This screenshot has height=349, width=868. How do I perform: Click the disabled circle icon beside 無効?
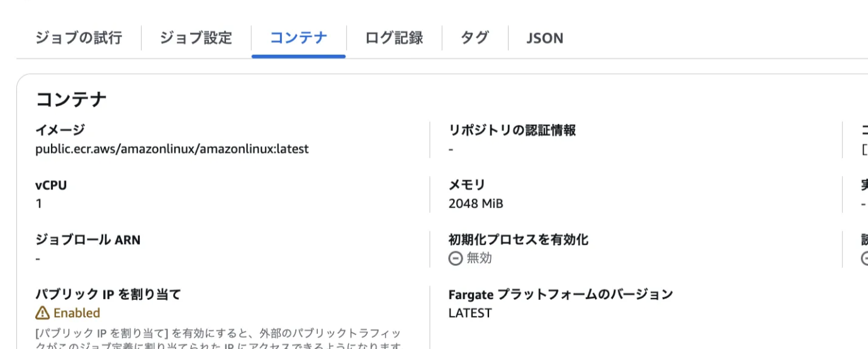(455, 258)
